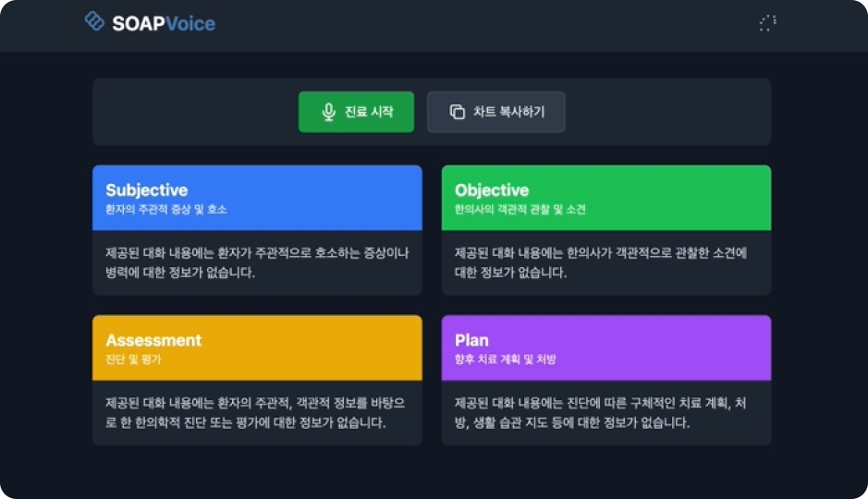The height and width of the screenshot is (499, 868).
Task: Select the blue Subjective card header
Action: pyautogui.click(x=257, y=198)
